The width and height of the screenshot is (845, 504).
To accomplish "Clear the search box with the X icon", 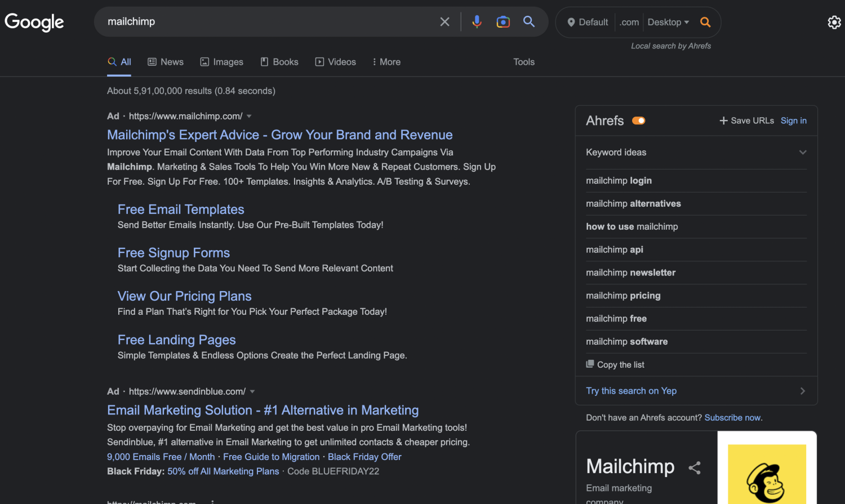I will coord(444,22).
